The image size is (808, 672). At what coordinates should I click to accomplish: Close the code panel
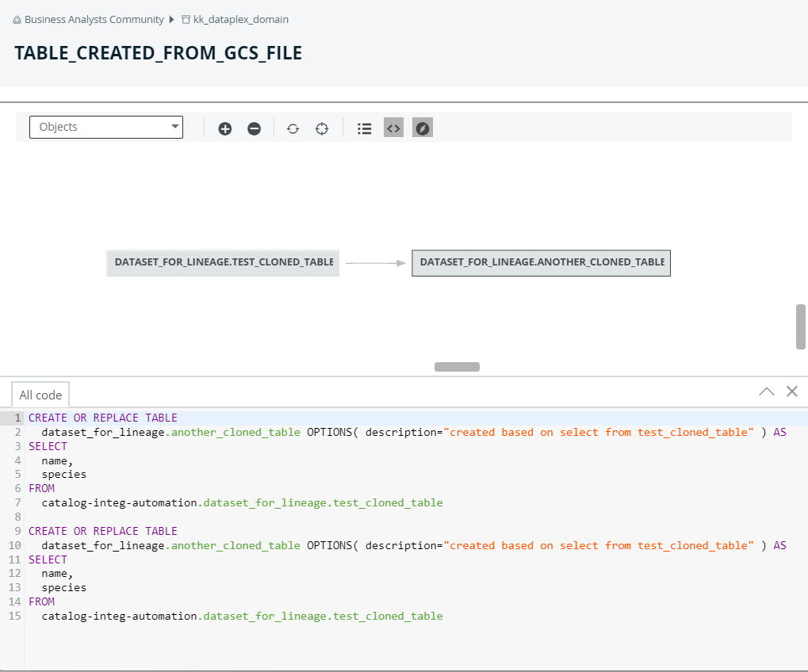[791, 391]
